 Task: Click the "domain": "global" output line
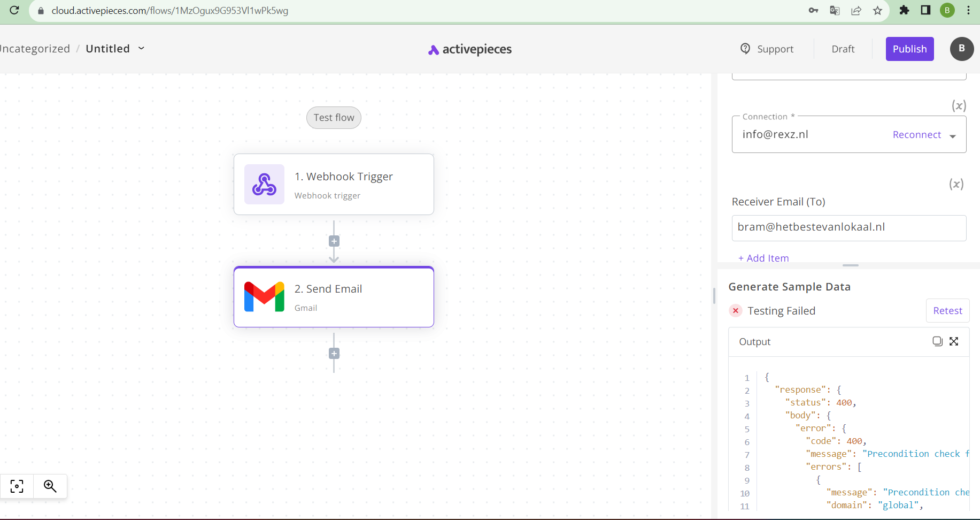(875, 506)
